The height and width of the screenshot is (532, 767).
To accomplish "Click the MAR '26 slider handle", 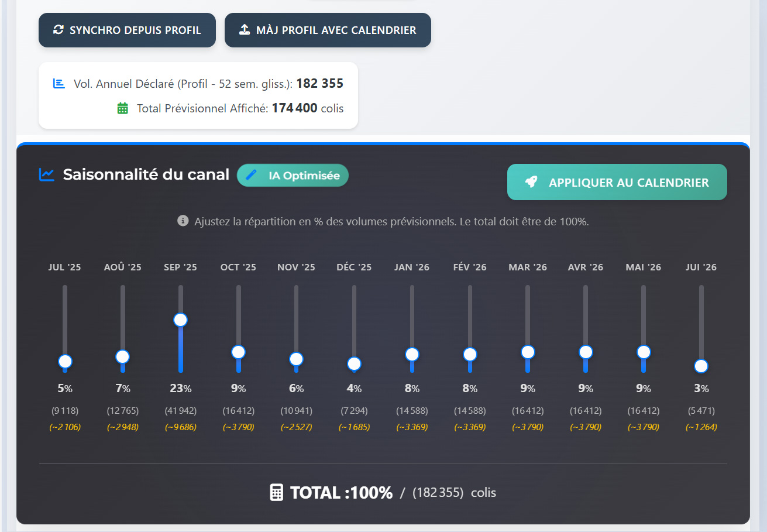I will (x=528, y=352).
